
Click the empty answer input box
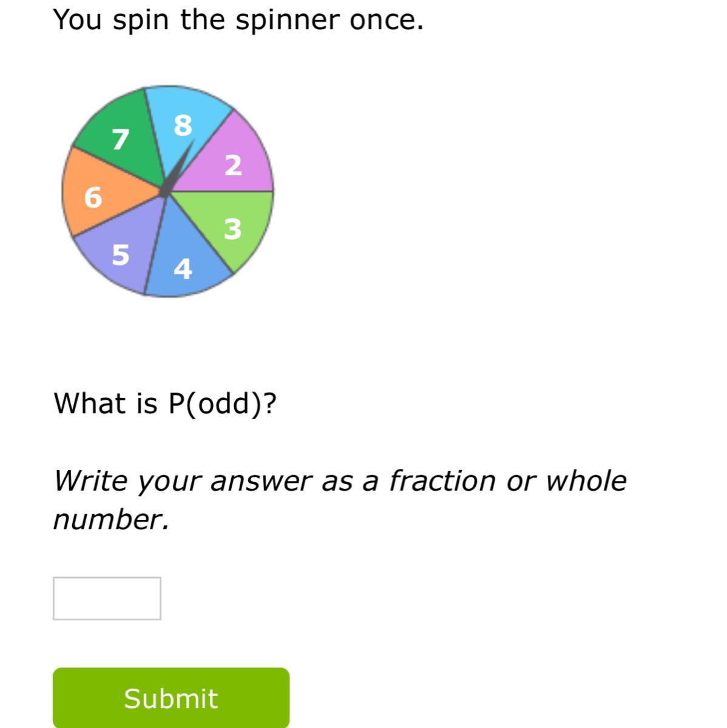pos(107,598)
